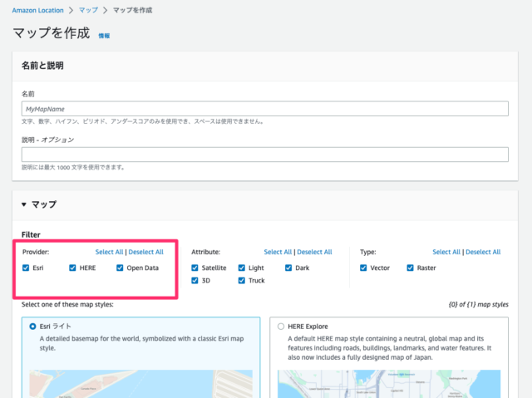Select All under Type filter
This screenshot has width=532, height=398.
click(x=446, y=252)
